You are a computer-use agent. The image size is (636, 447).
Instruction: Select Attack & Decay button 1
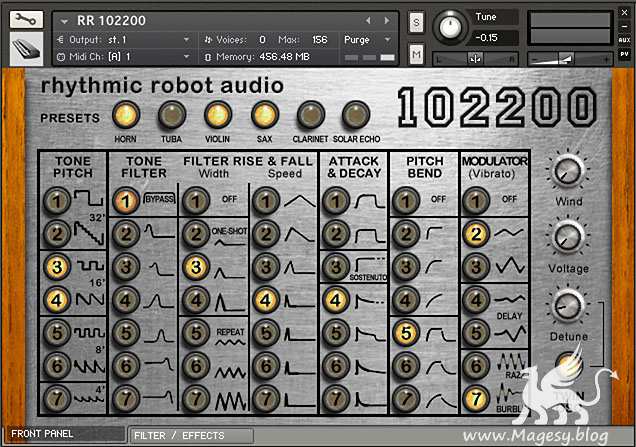336,201
